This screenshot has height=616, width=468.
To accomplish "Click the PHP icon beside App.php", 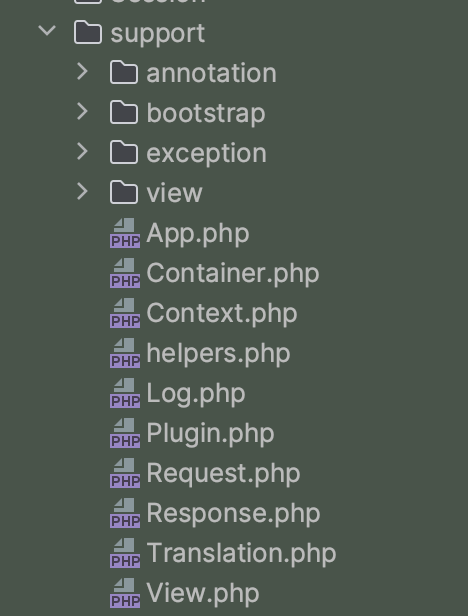I will 125,233.
